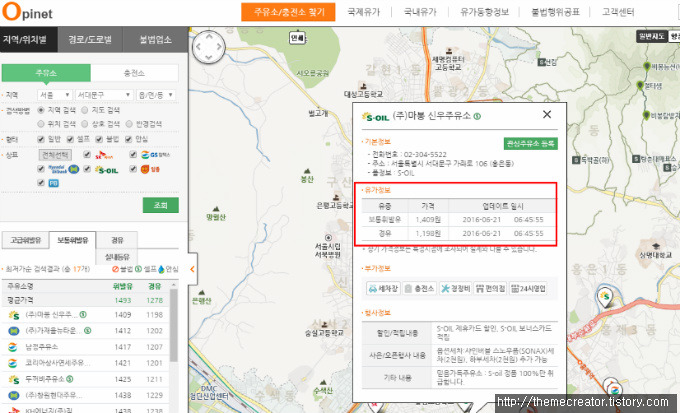Click GS icon beside 남정주유소 row
This screenshot has width=680, height=413.
13,347
